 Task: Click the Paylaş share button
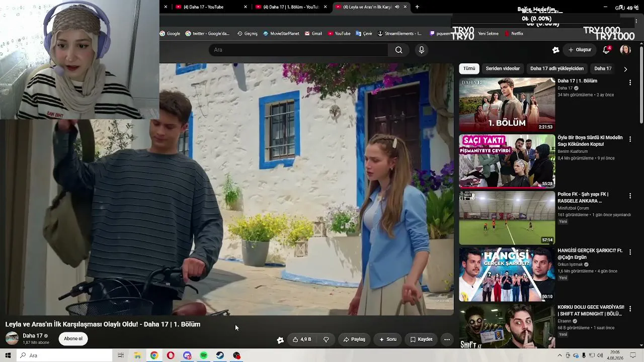click(x=354, y=339)
